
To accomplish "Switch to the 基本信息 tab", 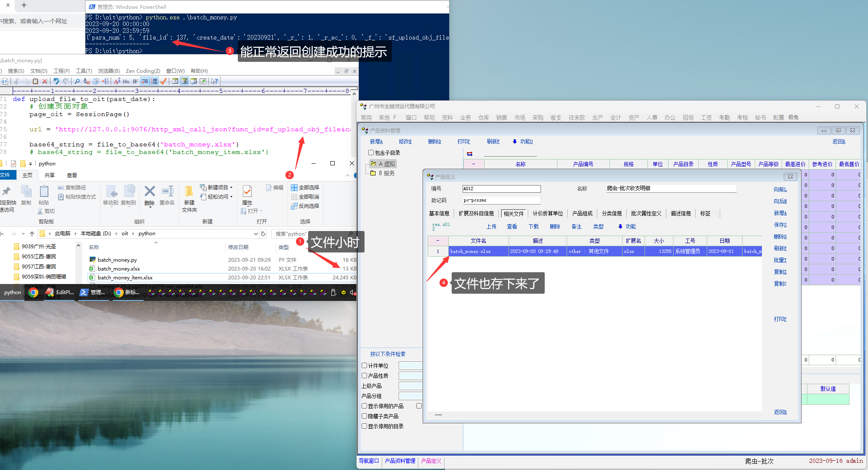I will (439, 213).
